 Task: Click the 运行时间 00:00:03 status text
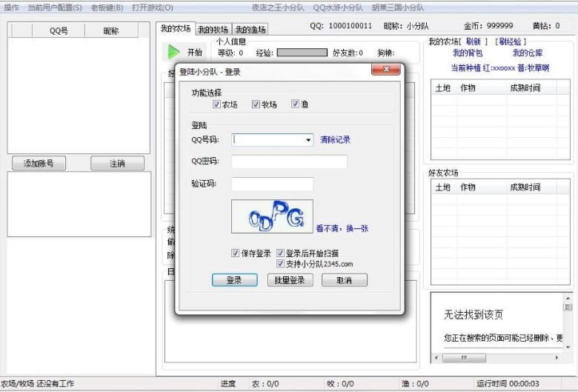pos(508,384)
